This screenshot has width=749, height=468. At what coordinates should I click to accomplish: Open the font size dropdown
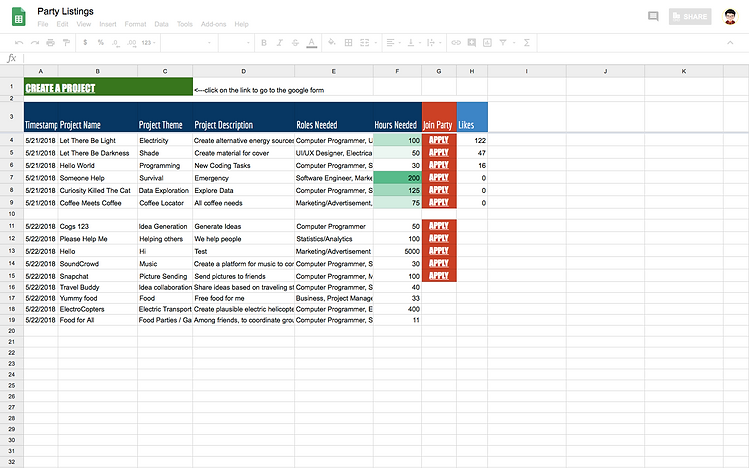(235, 43)
